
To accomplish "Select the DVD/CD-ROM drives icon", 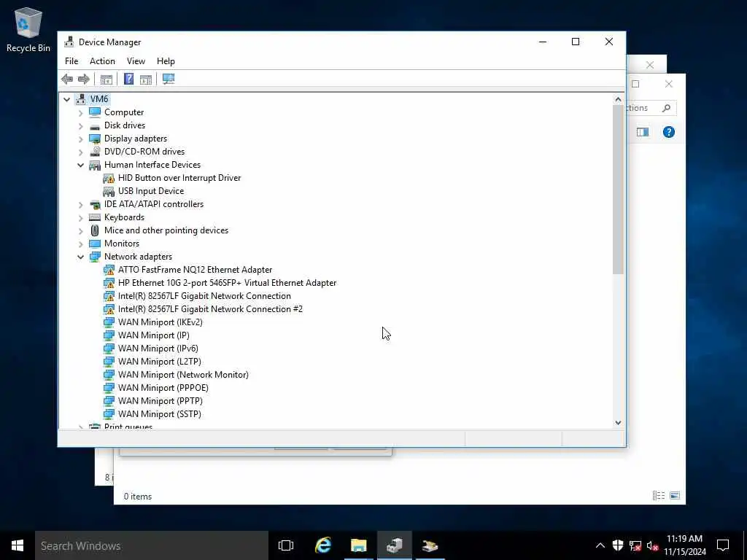I will tap(95, 152).
